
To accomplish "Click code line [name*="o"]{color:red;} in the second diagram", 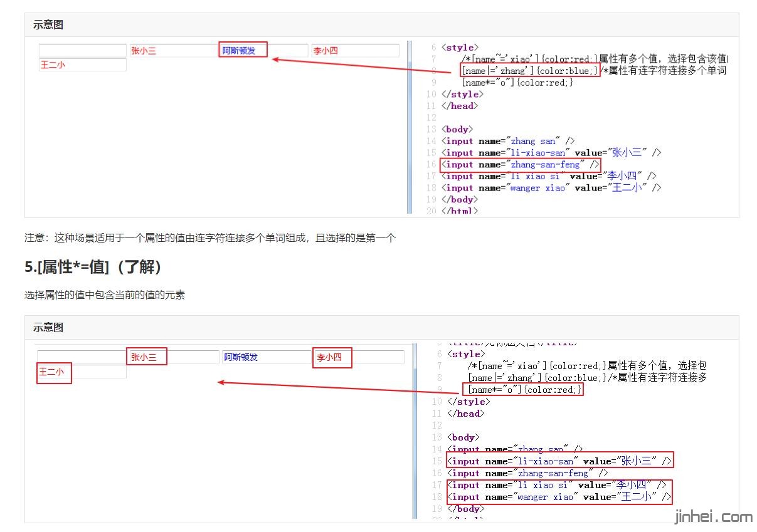I will 526,390.
